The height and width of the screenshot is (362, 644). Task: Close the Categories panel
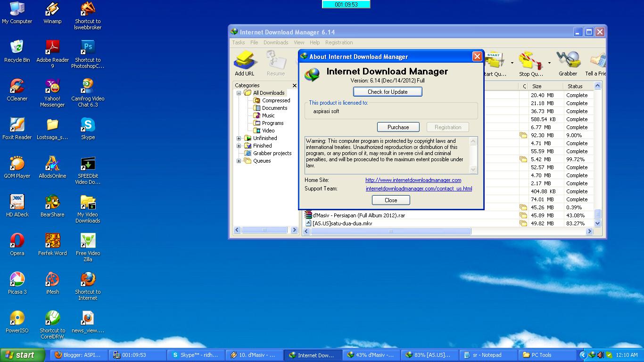tap(295, 85)
